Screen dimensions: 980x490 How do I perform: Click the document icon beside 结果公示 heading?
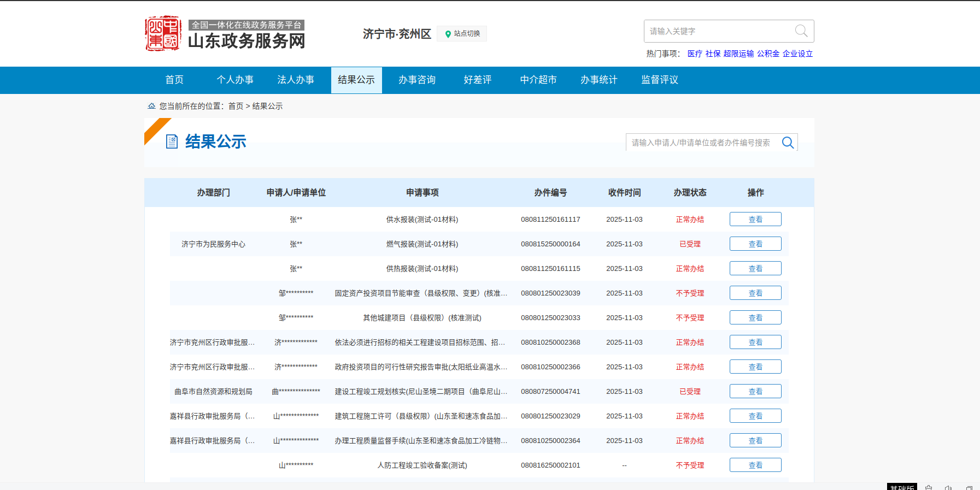(172, 142)
